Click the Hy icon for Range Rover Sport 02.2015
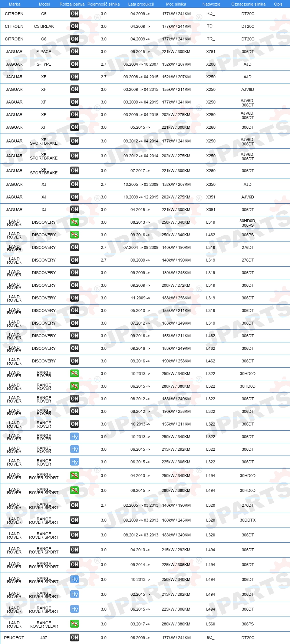The height and width of the screenshot is (644, 290). tap(75, 594)
